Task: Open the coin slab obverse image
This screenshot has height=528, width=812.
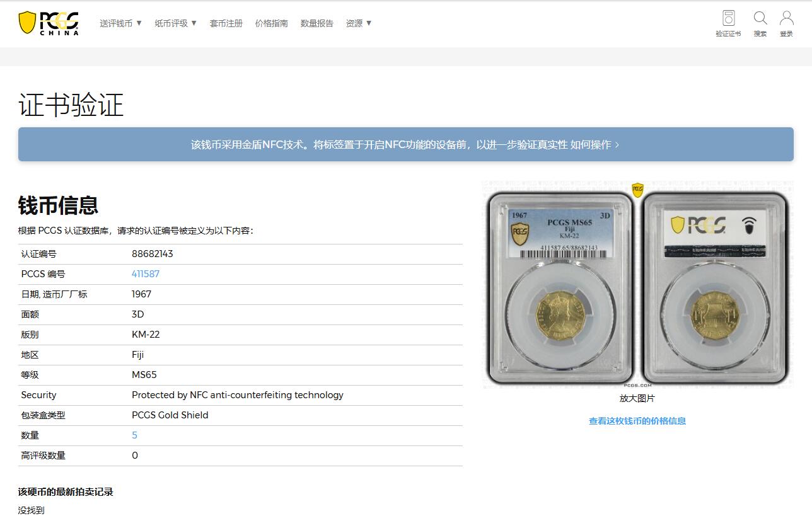Action: [560, 287]
